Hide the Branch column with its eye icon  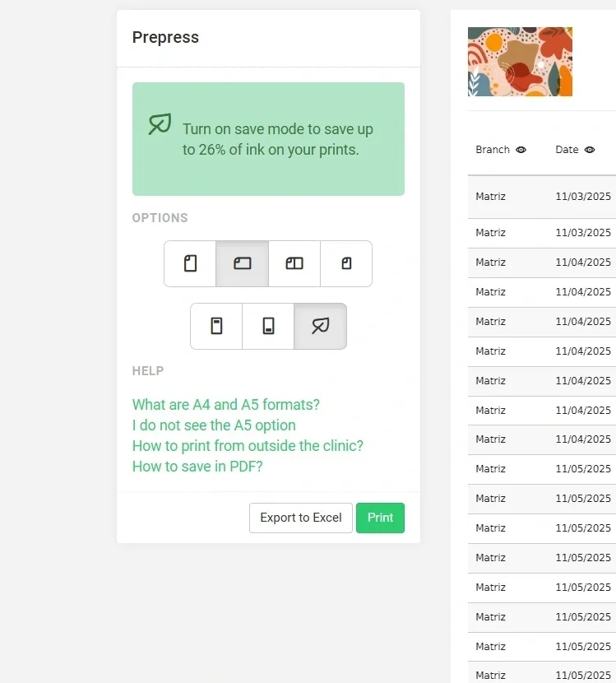tap(521, 150)
